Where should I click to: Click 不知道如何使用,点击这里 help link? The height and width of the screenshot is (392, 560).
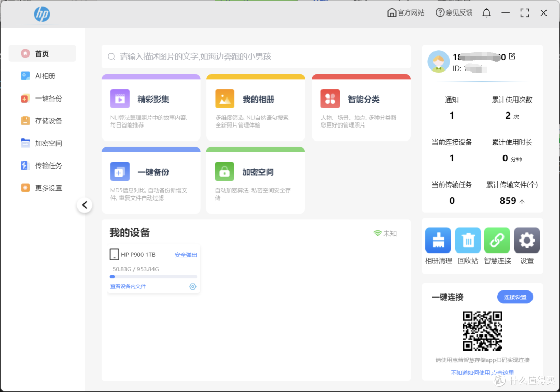click(482, 373)
